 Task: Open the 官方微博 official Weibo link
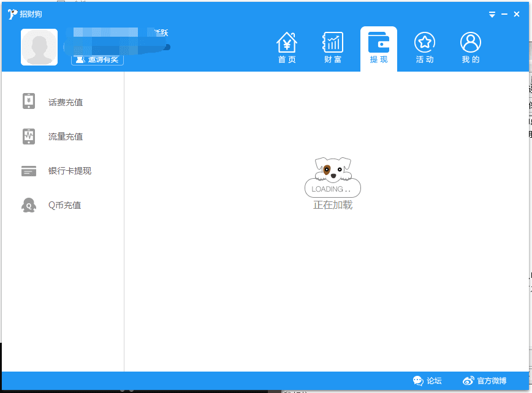(x=488, y=380)
